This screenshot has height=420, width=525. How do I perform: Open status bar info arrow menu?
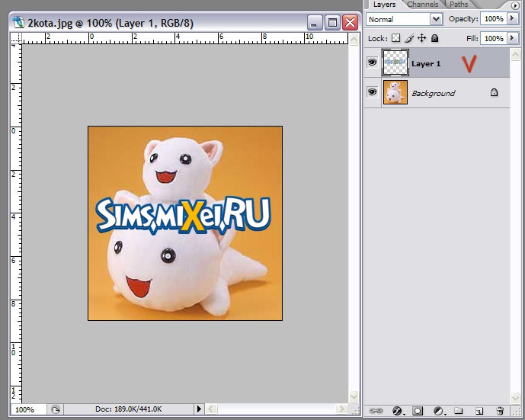tap(200, 409)
